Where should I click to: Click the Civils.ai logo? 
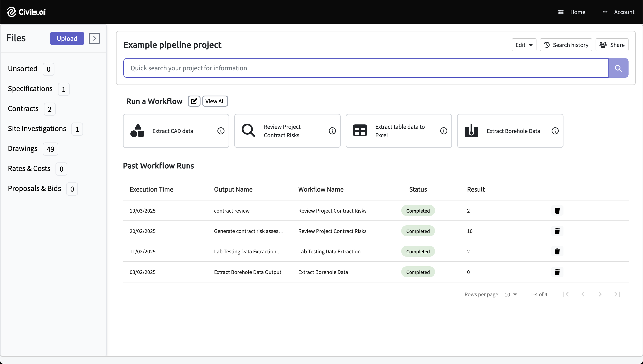tap(26, 12)
